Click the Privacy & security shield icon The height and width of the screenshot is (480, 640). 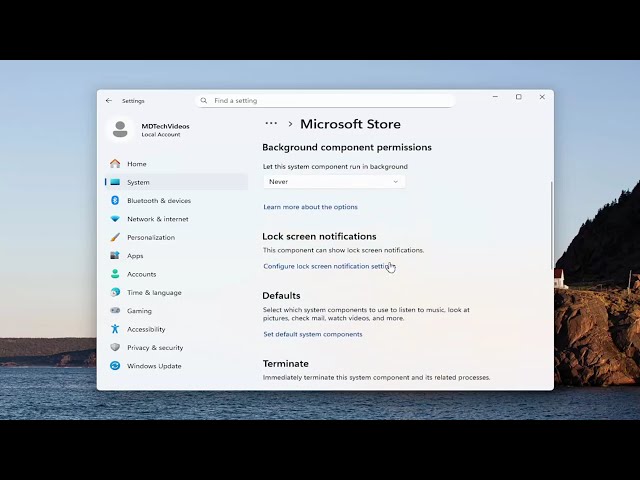pos(115,347)
